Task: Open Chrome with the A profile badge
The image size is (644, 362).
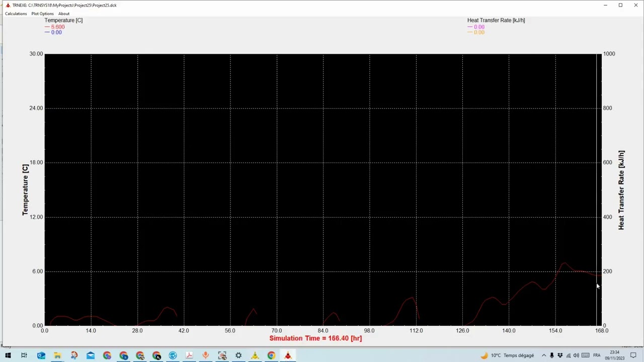Action: point(156,355)
